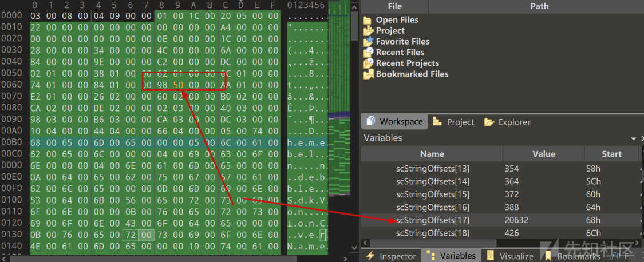This screenshot has width=644, height=262.
Task: Click the Bookmarks ribbon icon in bottom tabs
Action: coord(548,256)
